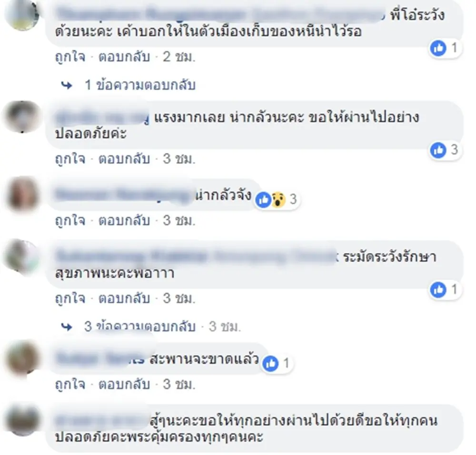Click the like reaction icon on the first comment
The width and height of the screenshot is (476, 455).
pyautogui.click(x=438, y=48)
